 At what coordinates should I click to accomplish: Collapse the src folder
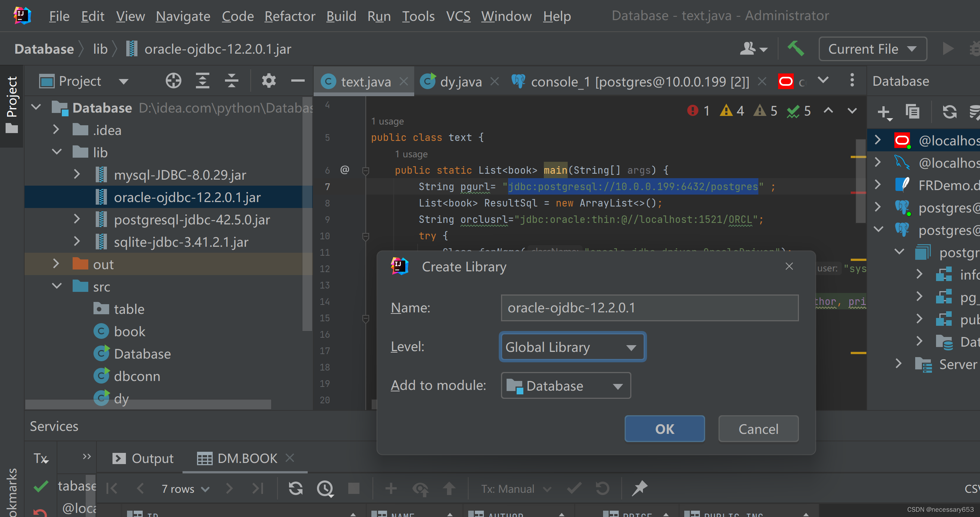(57, 286)
